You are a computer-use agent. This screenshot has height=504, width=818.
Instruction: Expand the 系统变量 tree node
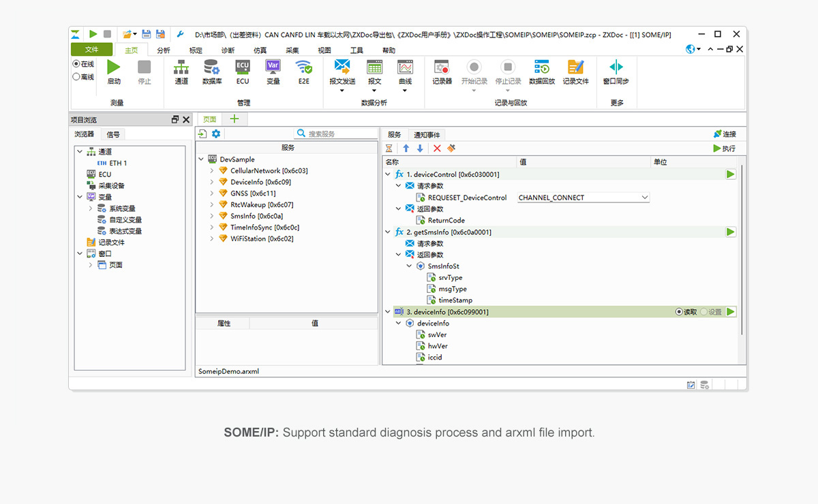(x=91, y=208)
